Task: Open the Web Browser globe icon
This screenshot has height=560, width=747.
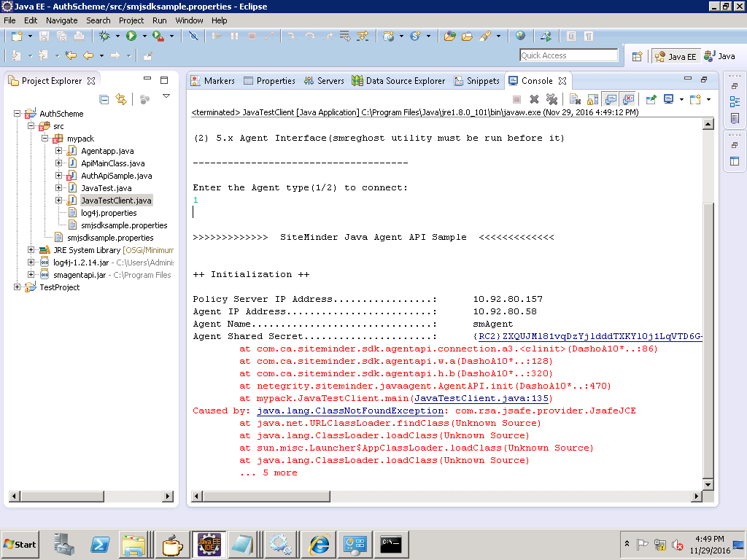Action: click(x=521, y=36)
